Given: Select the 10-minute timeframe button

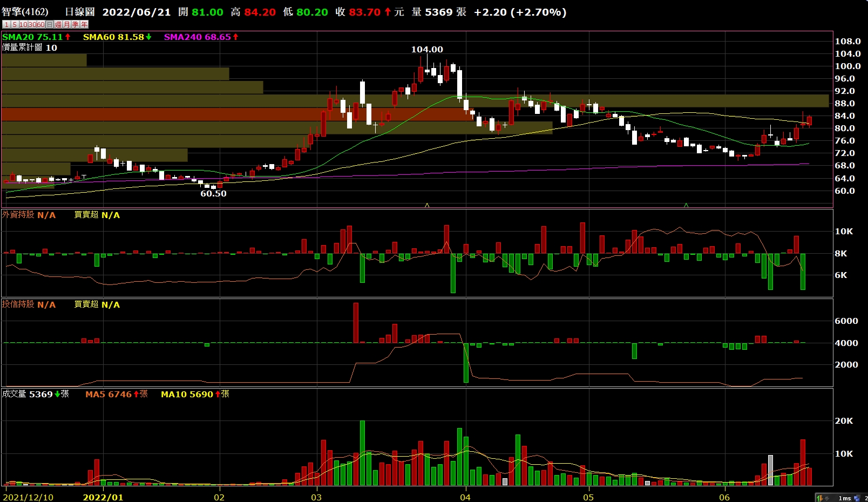Looking at the screenshot, I should pyautogui.click(x=24, y=24).
